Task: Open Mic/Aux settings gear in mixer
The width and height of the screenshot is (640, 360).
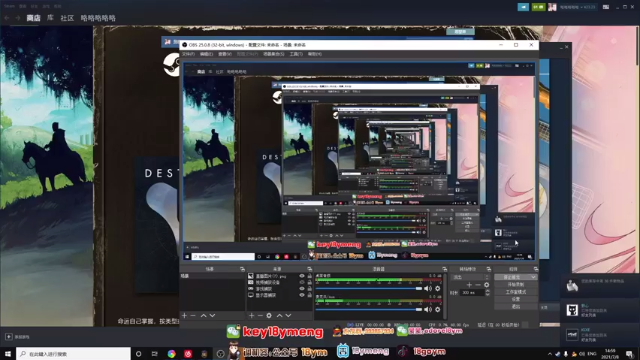Action: point(438,309)
